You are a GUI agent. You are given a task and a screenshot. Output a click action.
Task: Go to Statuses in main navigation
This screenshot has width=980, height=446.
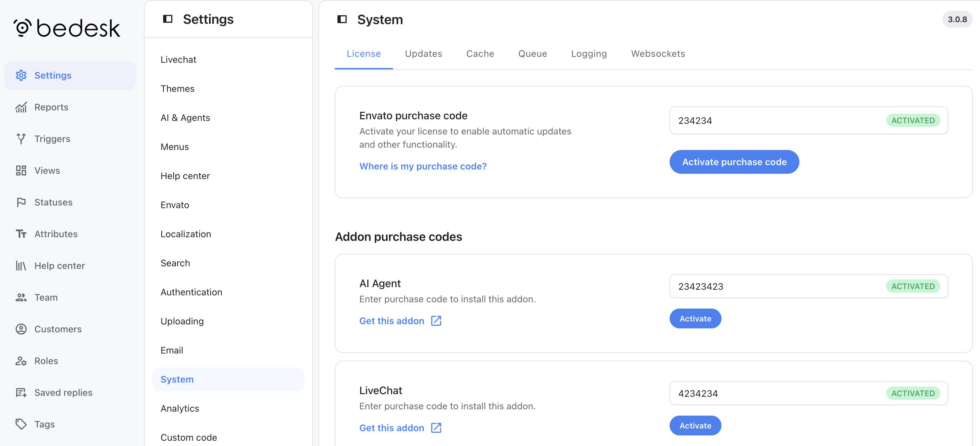point(70,202)
